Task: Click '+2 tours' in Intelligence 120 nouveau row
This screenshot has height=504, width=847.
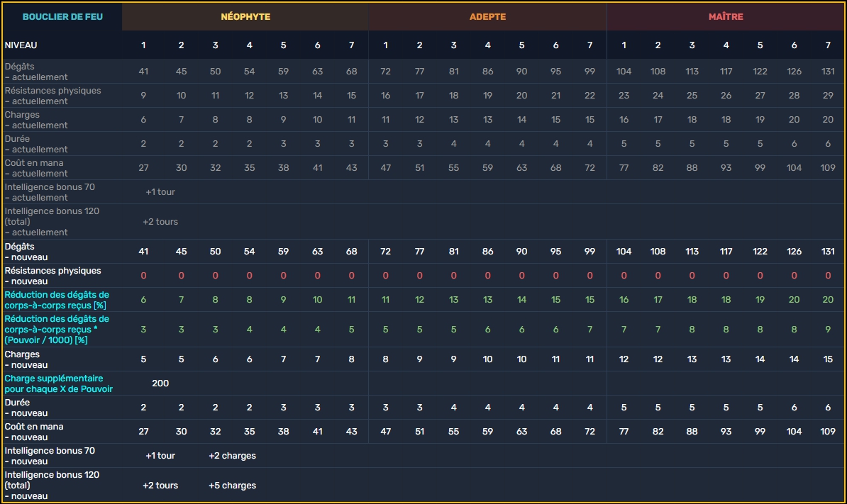Action: click(160, 485)
